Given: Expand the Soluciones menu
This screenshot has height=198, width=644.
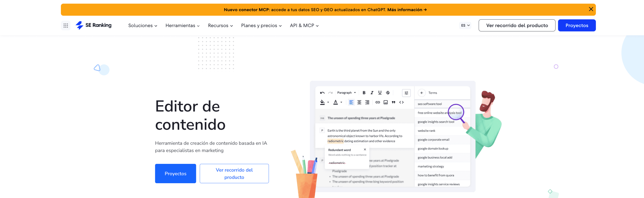Looking at the screenshot, I should [143, 26].
